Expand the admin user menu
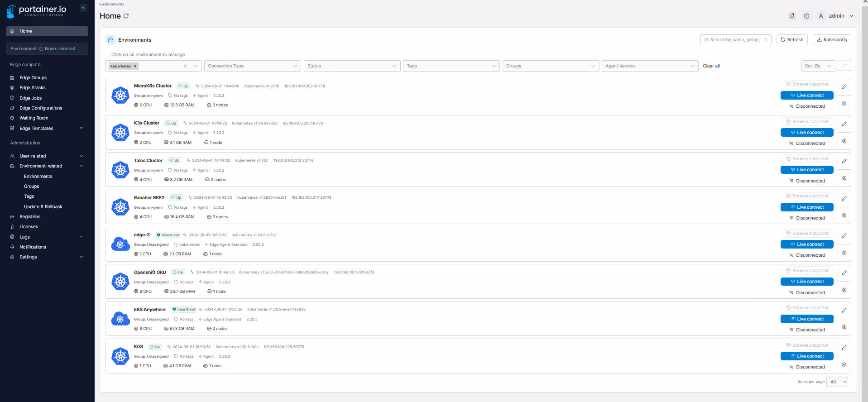The image size is (868, 402). tap(836, 16)
